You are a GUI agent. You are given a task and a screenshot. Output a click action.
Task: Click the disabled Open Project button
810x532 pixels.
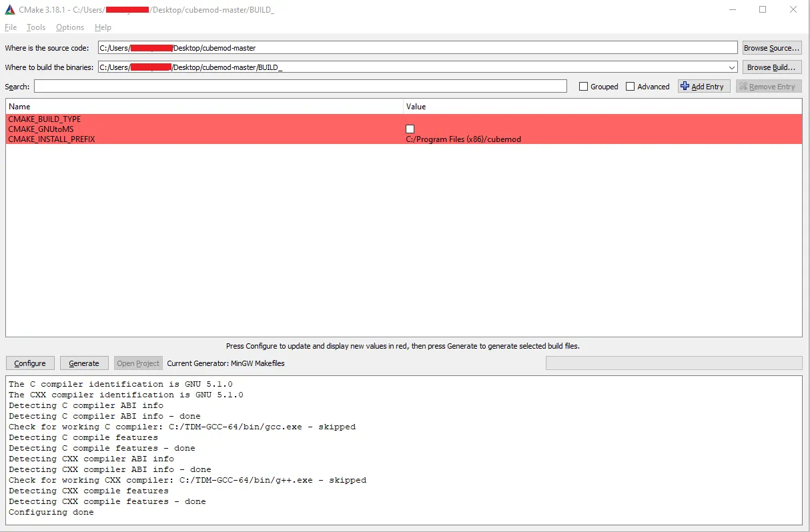tap(138, 363)
